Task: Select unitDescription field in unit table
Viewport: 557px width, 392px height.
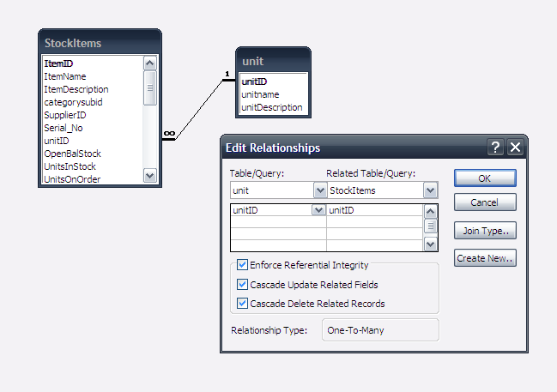Action: coord(272,107)
